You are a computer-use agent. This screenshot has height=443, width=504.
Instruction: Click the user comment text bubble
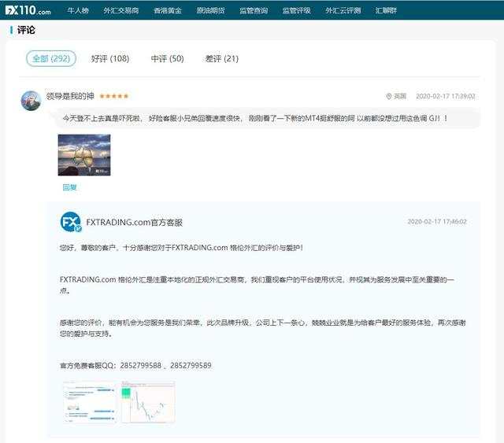(269, 119)
